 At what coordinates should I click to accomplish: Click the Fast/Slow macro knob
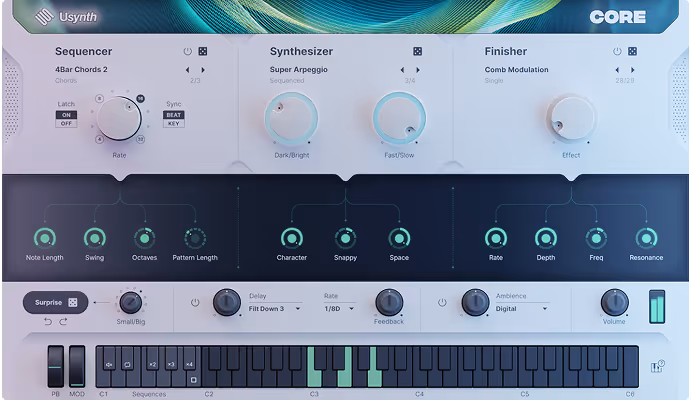point(399,119)
